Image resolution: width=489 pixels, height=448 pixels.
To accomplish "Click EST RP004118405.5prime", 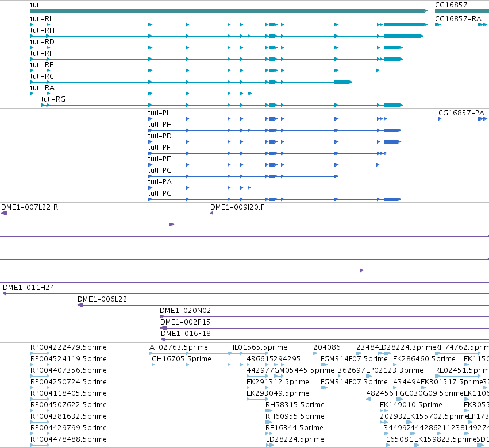I will 68,393.
